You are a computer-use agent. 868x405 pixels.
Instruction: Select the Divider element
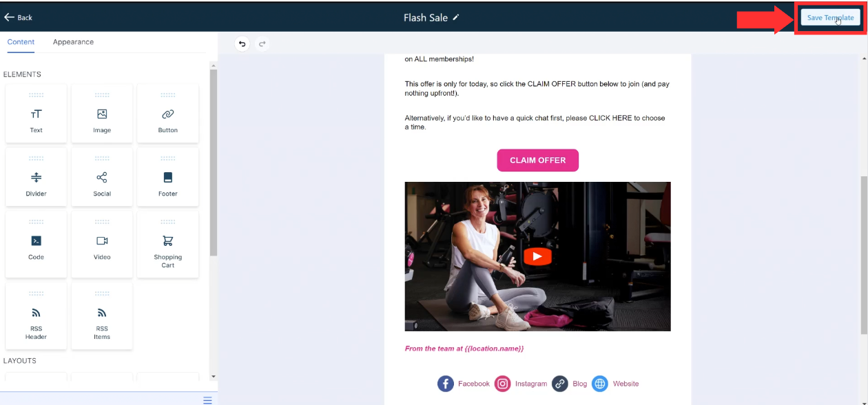coord(36,177)
